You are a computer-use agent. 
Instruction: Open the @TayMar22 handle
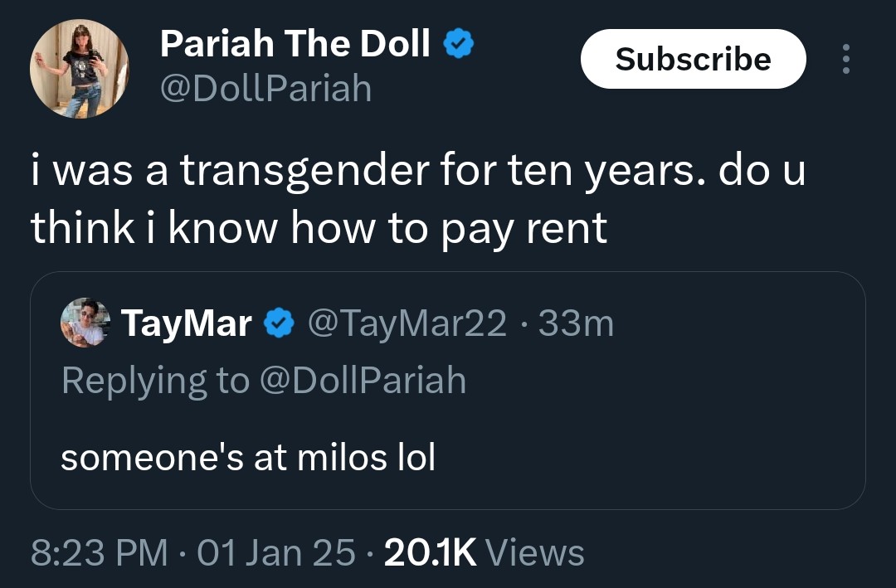pos(407,323)
